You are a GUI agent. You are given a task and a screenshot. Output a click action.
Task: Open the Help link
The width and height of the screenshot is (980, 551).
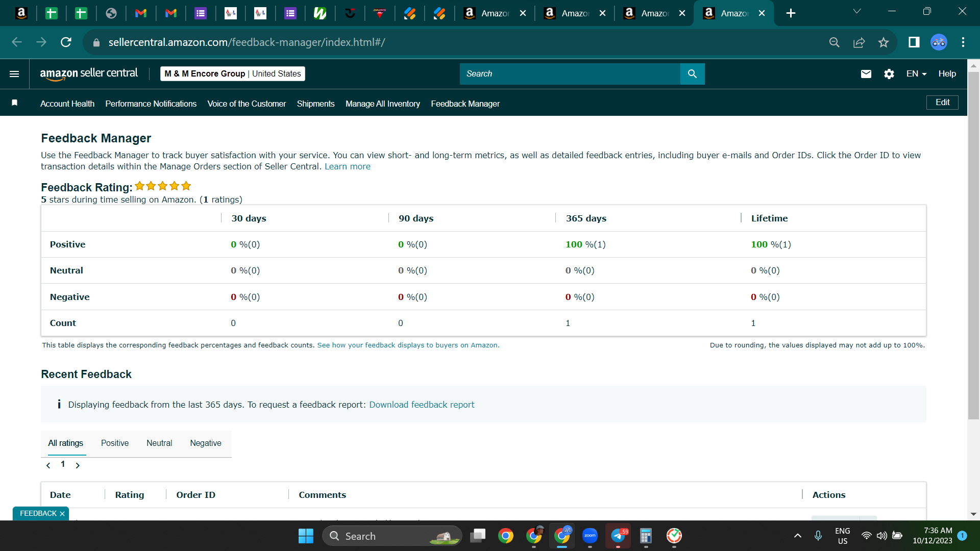(x=947, y=74)
